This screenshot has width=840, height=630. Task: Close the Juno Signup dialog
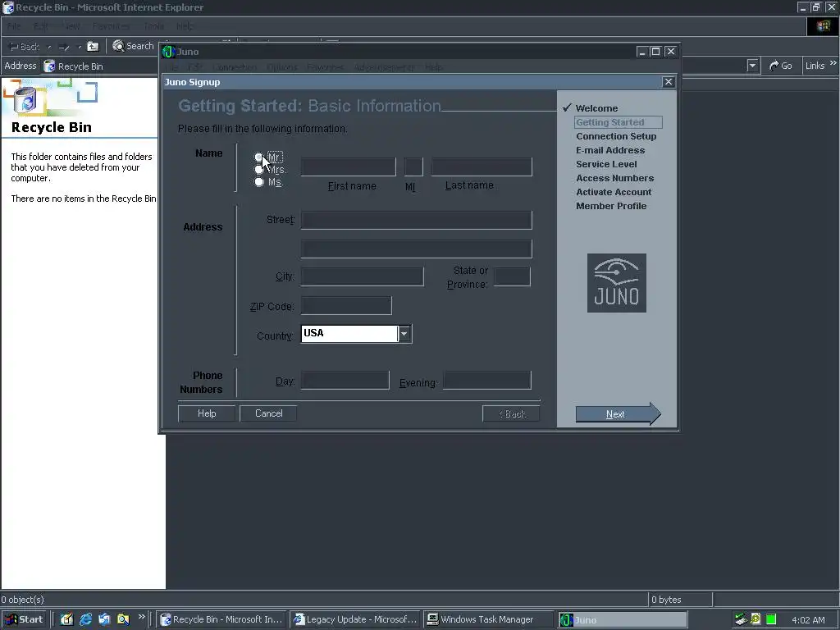tap(668, 82)
